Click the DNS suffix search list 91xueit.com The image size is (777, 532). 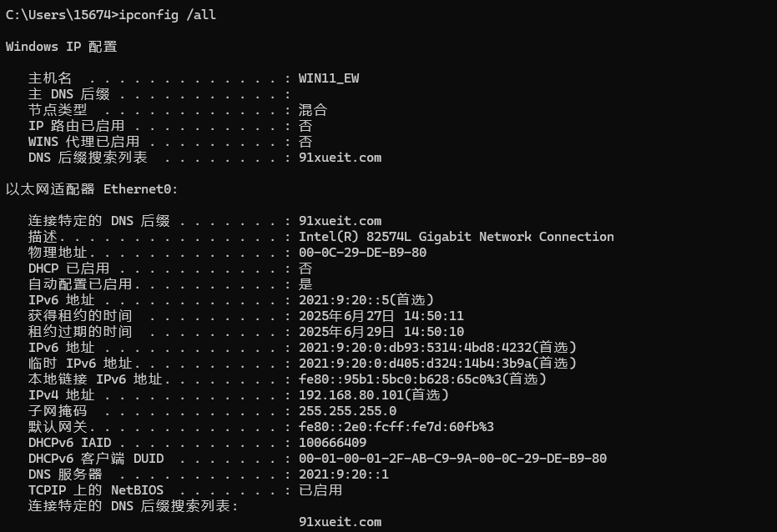click(x=340, y=158)
